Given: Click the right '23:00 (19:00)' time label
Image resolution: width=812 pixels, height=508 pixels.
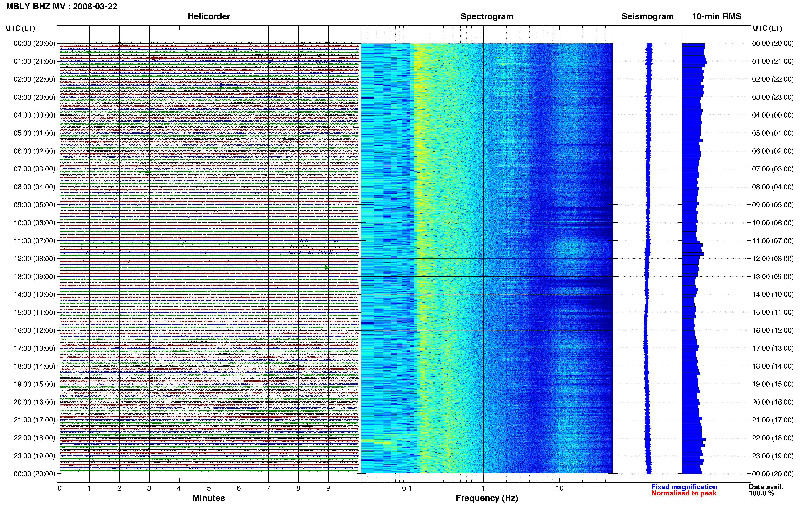Looking at the screenshot, I should click(x=773, y=456).
